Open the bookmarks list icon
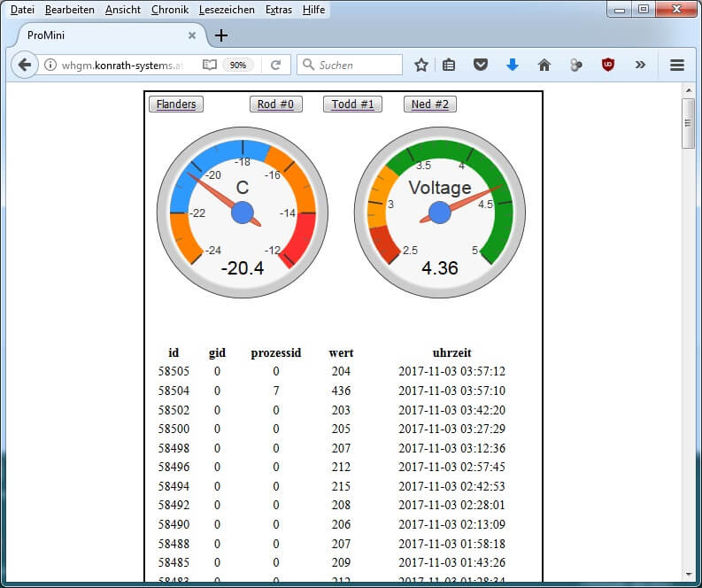 [x=449, y=65]
